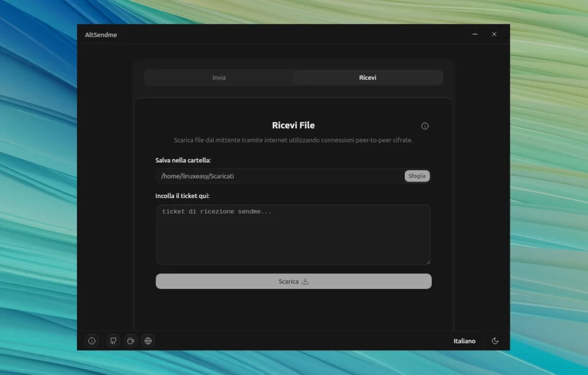Click the Scarica download button

point(293,281)
